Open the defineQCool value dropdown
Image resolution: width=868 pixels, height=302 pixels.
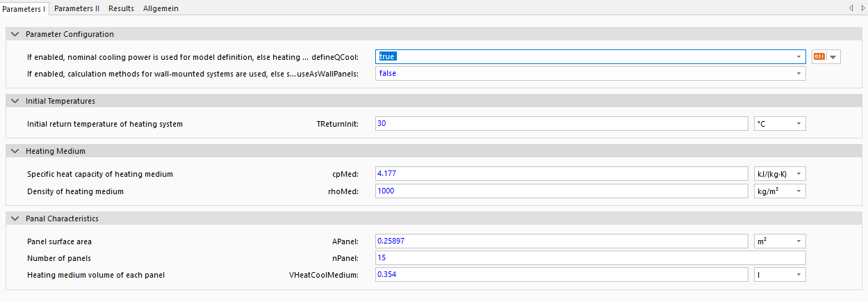(799, 56)
